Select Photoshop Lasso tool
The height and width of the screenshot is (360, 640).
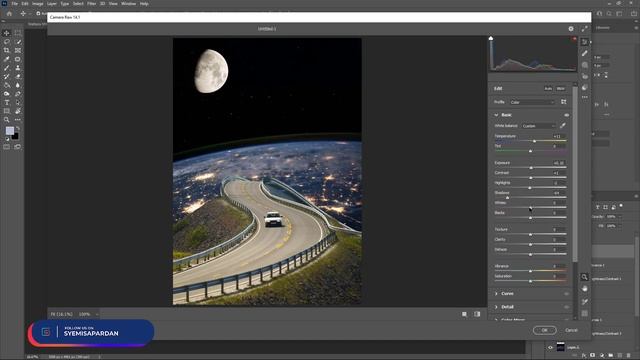(x=7, y=42)
